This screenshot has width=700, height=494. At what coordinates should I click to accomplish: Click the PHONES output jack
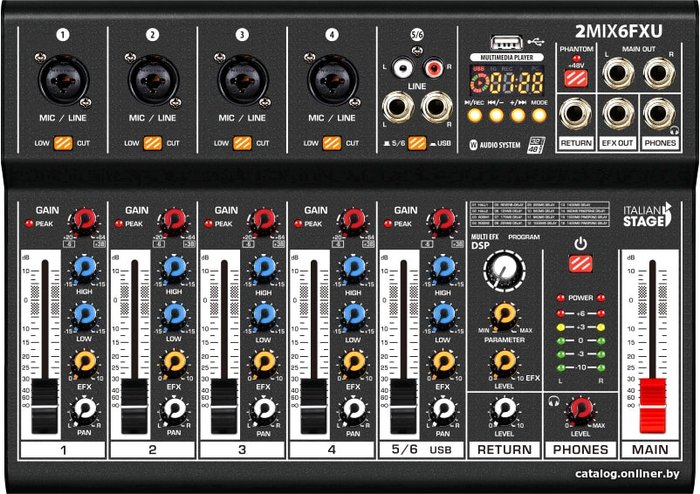[x=659, y=112]
